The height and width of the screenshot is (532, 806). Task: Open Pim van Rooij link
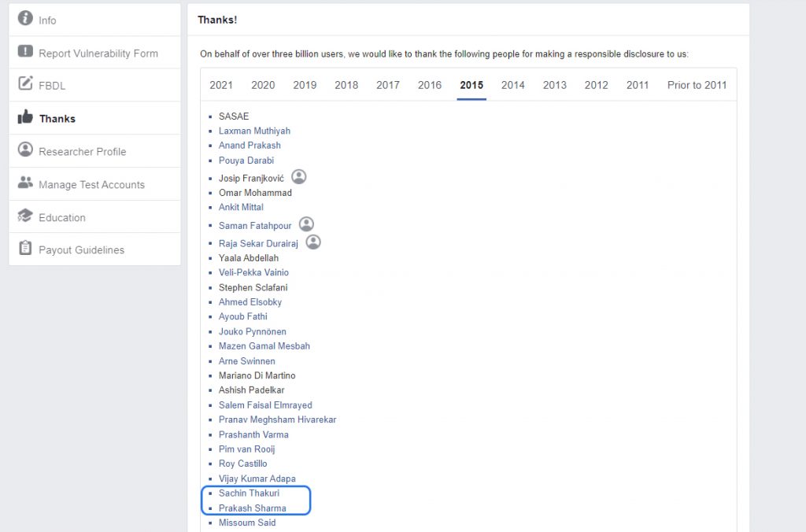246,449
